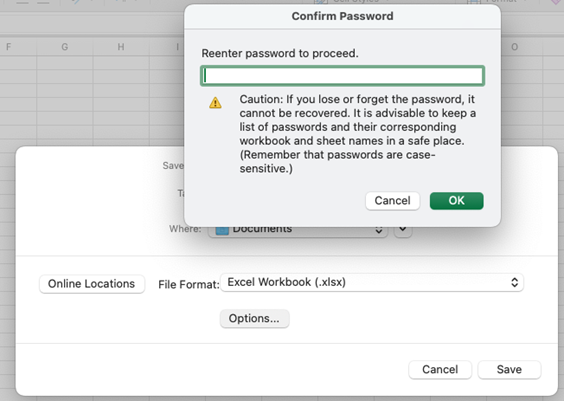Cancel the Confirm Password dialog
The image size is (564, 401).
(x=392, y=201)
